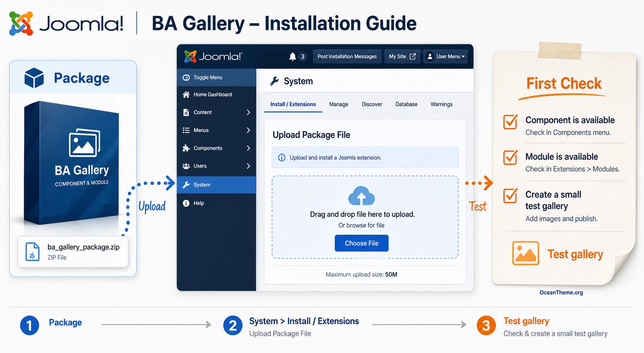Switch to the Manage tab

tap(339, 104)
